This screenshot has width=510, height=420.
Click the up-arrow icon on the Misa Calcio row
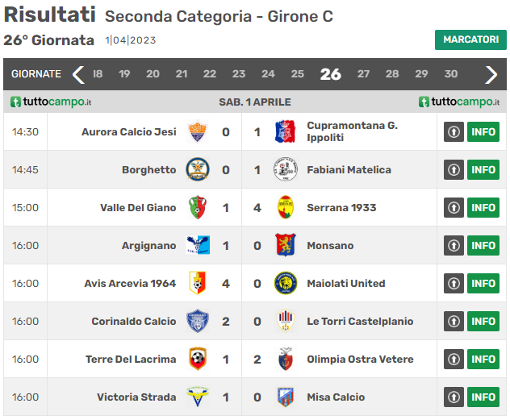pyautogui.click(x=454, y=397)
